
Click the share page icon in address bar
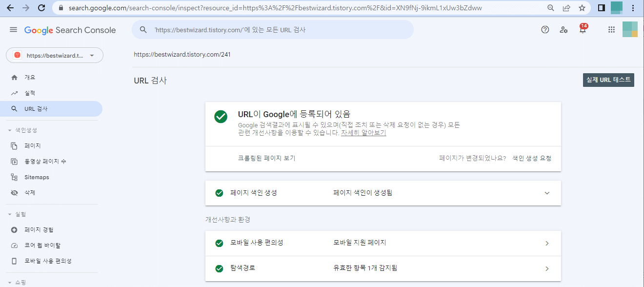click(x=566, y=8)
